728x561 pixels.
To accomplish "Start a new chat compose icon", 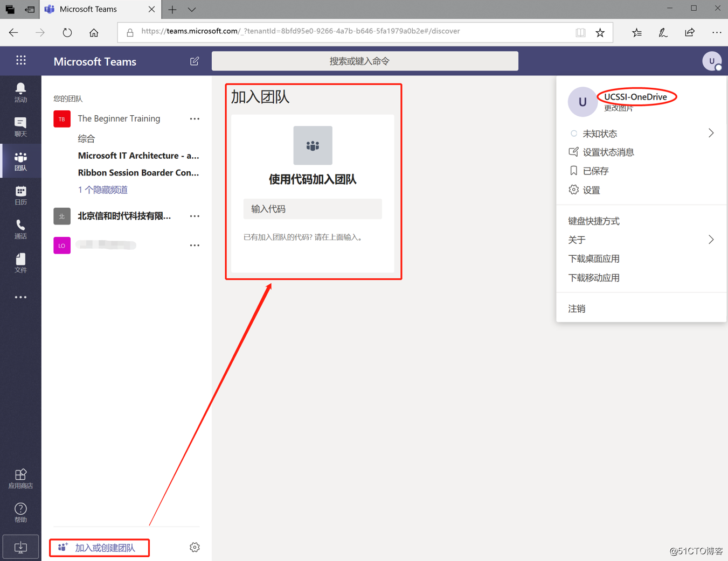I will [x=195, y=61].
